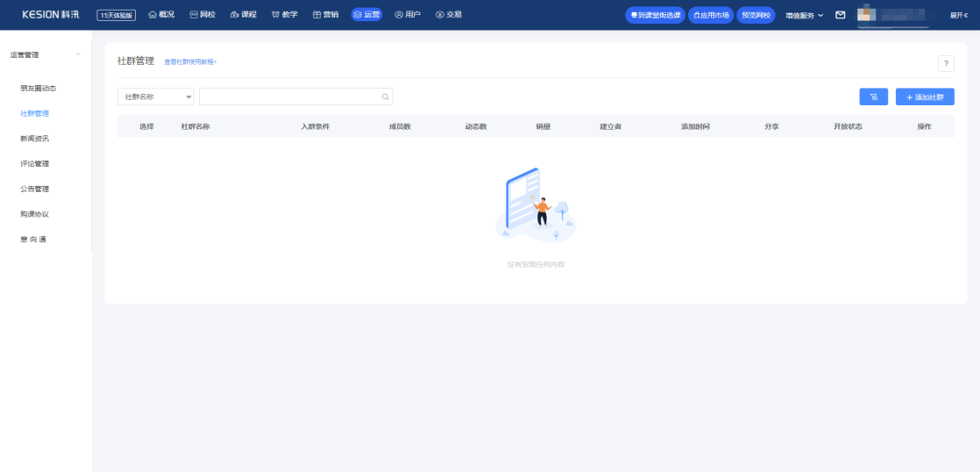
Task: Open the 用户 users menu
Action: point(408,14)
